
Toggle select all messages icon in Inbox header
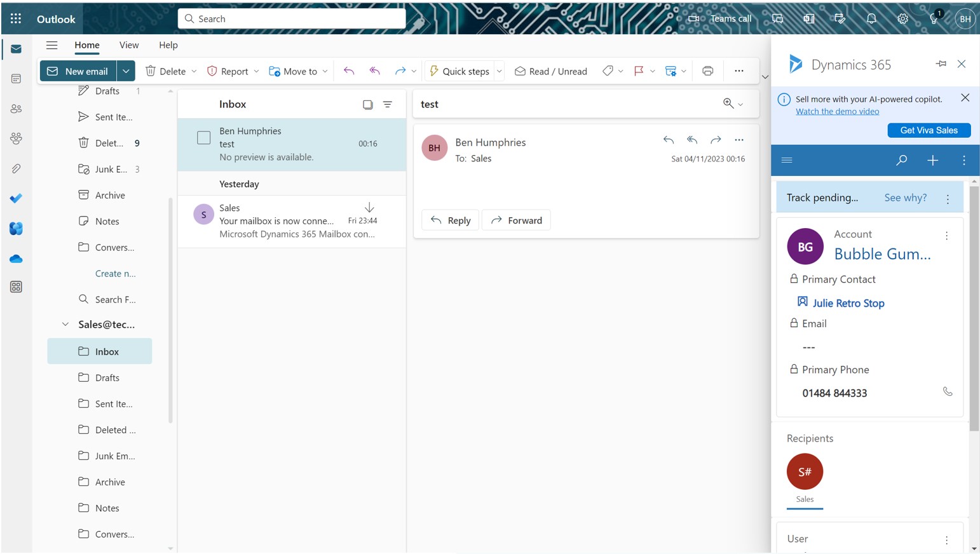[367, 104]
